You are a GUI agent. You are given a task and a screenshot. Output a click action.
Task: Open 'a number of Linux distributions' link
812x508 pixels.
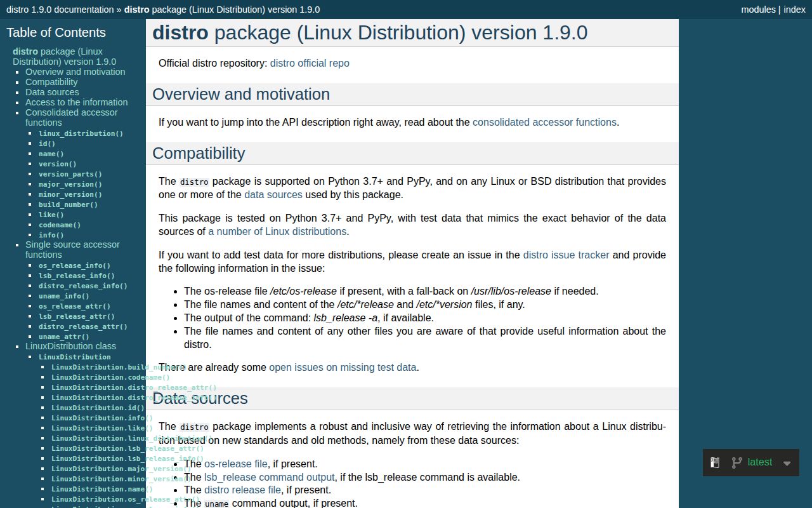277,231
